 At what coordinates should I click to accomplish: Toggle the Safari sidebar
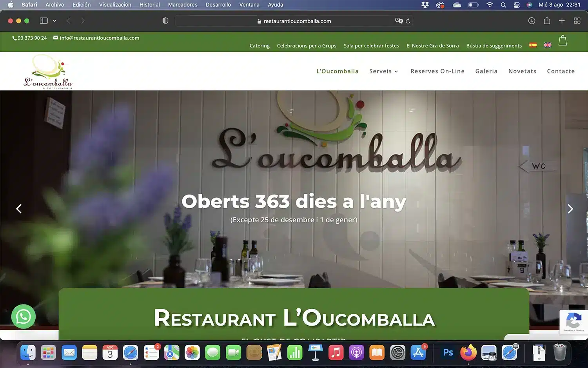coord(44,21)
